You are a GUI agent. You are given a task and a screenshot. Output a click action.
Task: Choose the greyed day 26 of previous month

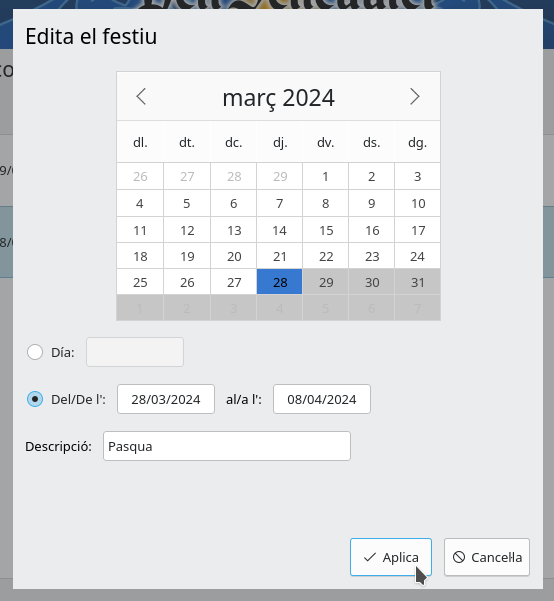coord(140,176)
